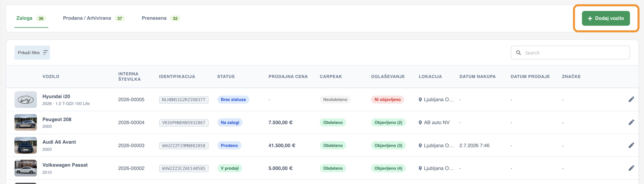Open the Hyundai logo thumbnail

click(25, 100)
